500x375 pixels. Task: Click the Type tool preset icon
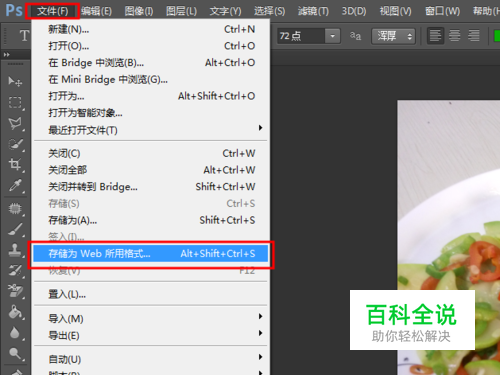point(24,36)
